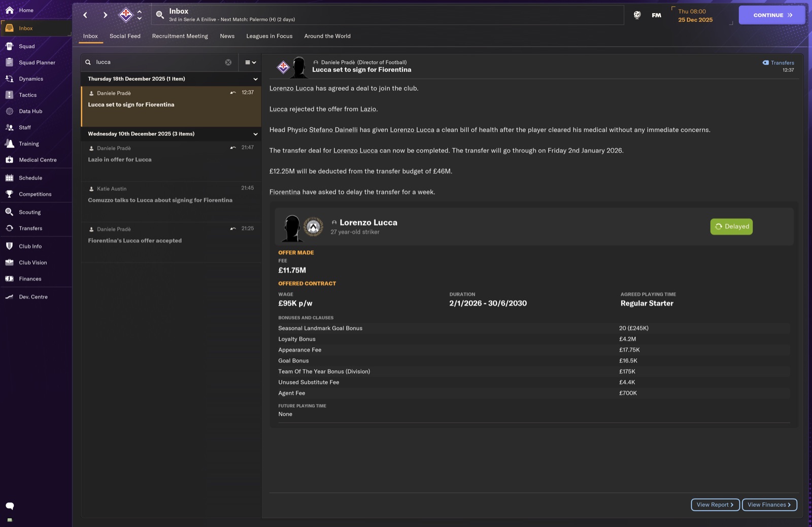Switch to the Inbox tab

pos(90,36)
